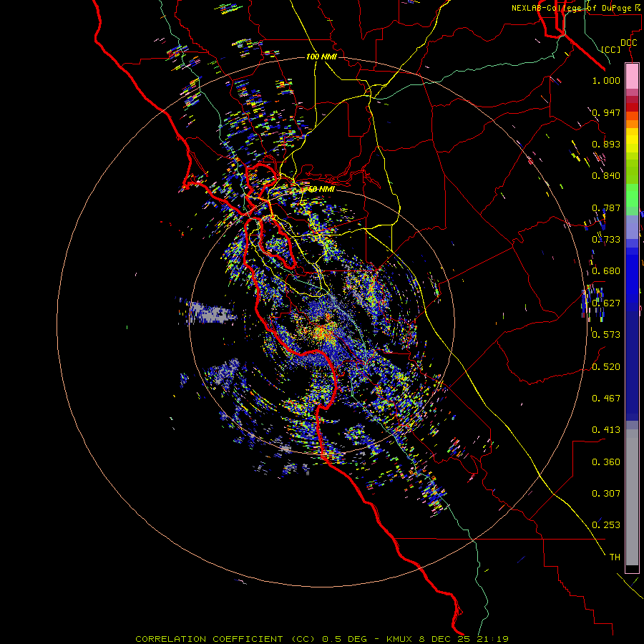Click the TH threshold label
The image size is (644, 644).
coord(615,557)
